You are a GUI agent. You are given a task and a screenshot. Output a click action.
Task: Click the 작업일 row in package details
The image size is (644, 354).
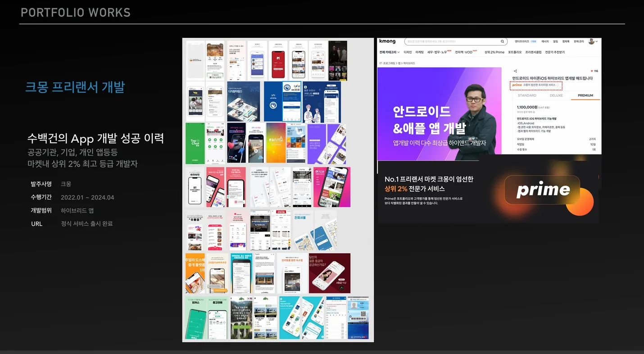coord(556,144)
